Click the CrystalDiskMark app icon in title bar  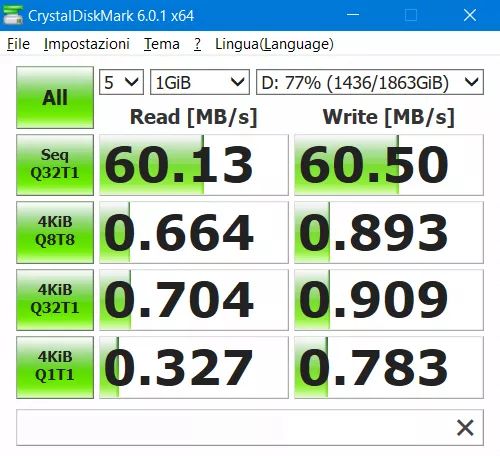coord(12,15)
